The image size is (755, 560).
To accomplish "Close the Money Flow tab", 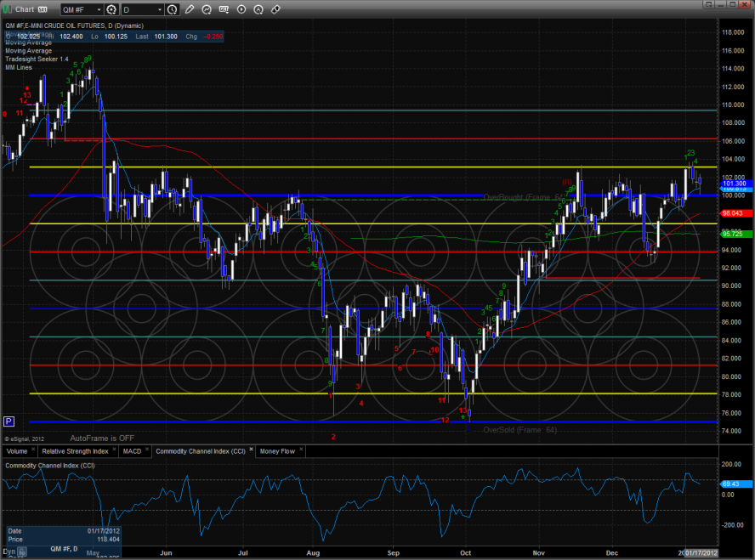I will coord(301,450).
